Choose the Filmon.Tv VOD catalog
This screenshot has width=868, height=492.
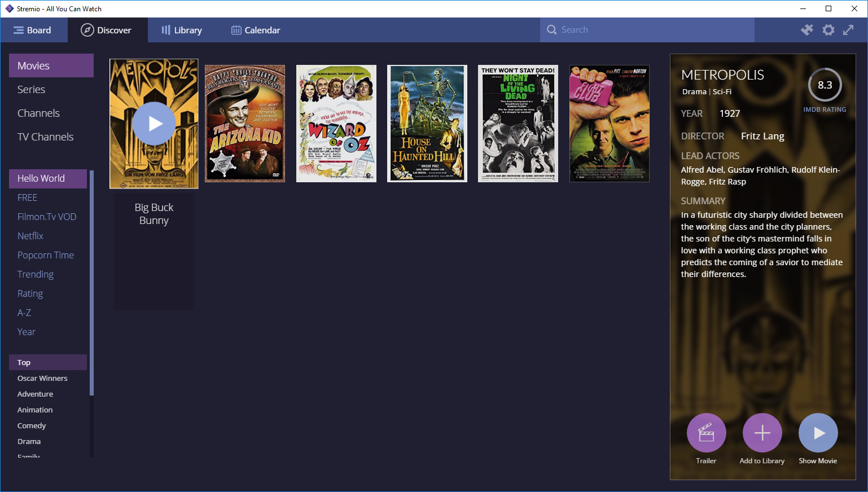click(48, 217)
